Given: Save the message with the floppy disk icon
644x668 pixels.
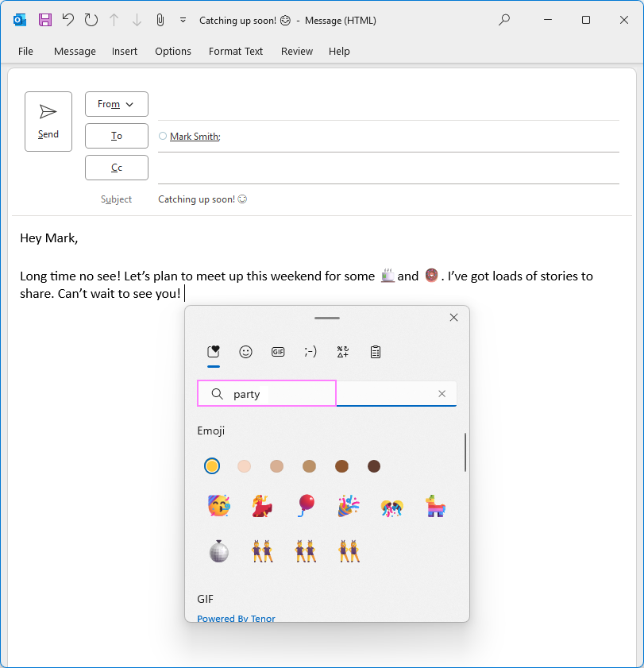Looking at the screenshot, I should click(45, 20).
